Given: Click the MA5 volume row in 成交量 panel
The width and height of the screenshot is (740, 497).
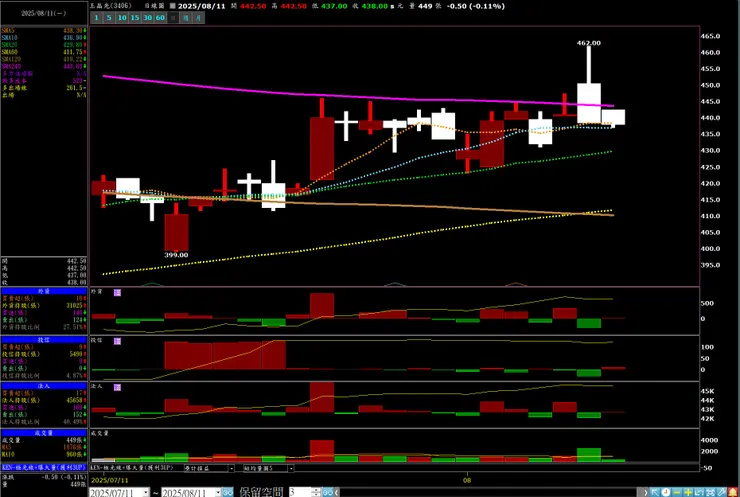Looking at the screenshot, I should click(44, 447).
